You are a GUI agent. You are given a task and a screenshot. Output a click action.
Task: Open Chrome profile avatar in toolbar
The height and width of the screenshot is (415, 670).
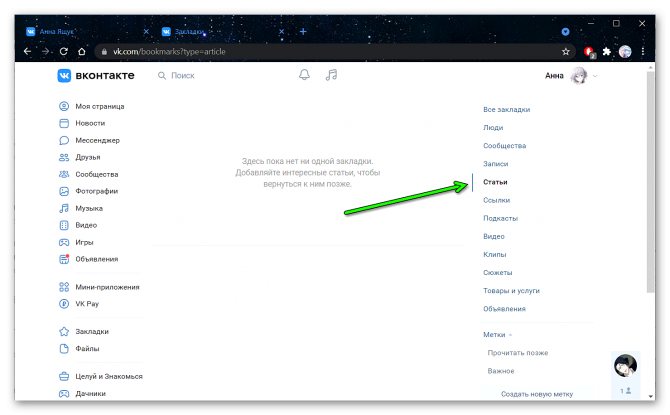coord(625,52)
